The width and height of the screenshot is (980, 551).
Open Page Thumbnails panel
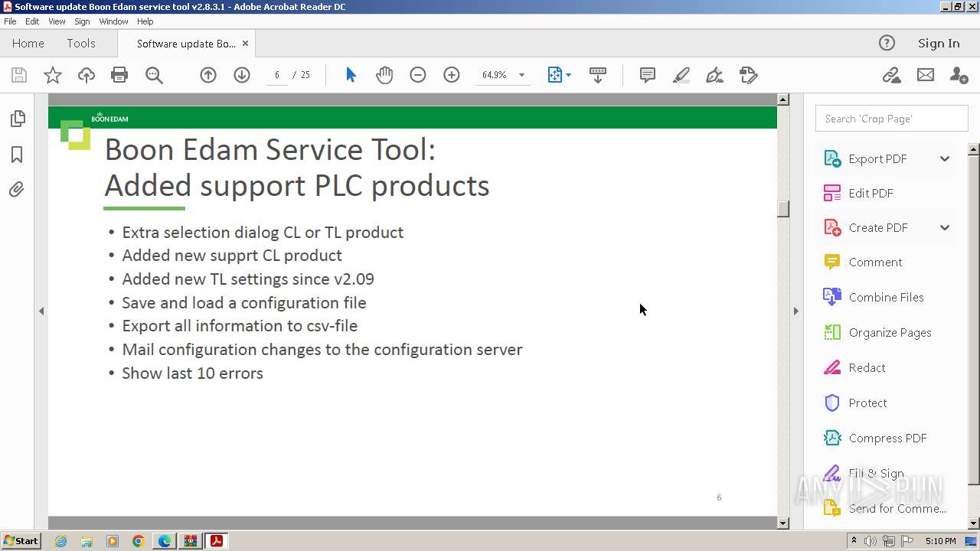pyautogui.click(x=17, y=119)
